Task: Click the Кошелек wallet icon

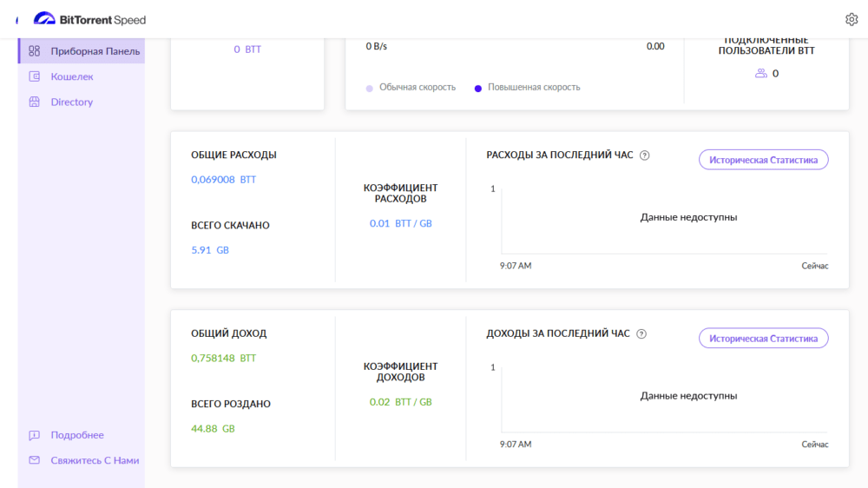Action: (35, 76)
